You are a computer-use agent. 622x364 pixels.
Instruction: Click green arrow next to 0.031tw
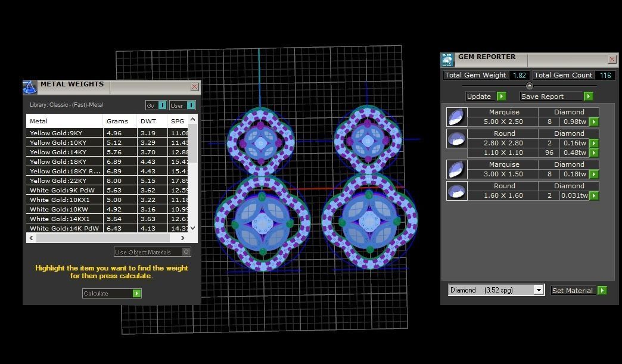[594, 195]
